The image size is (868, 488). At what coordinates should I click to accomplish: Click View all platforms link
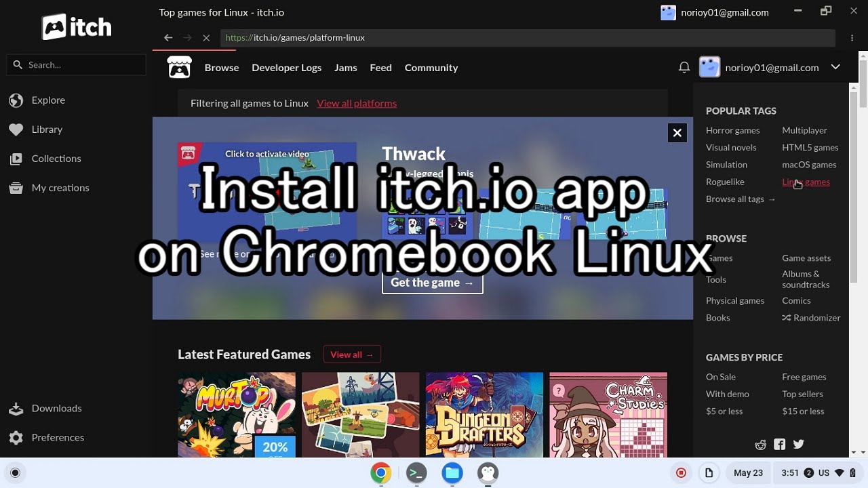(357, 103)
